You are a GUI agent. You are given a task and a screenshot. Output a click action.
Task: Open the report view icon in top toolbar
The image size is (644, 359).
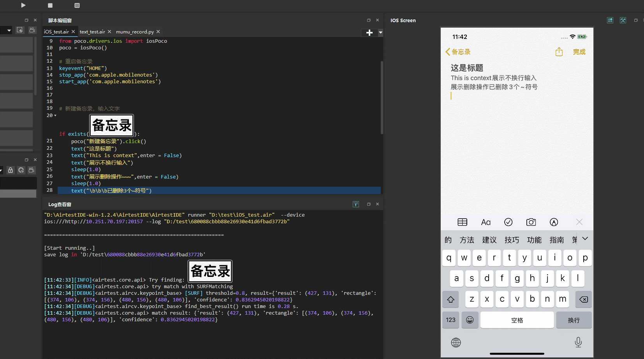coord(77,5)
